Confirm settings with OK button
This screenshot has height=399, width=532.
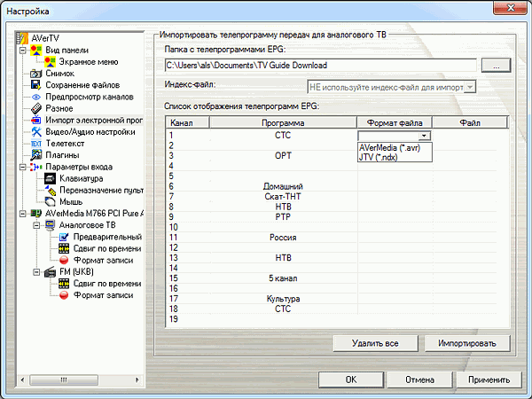(351, 379)
